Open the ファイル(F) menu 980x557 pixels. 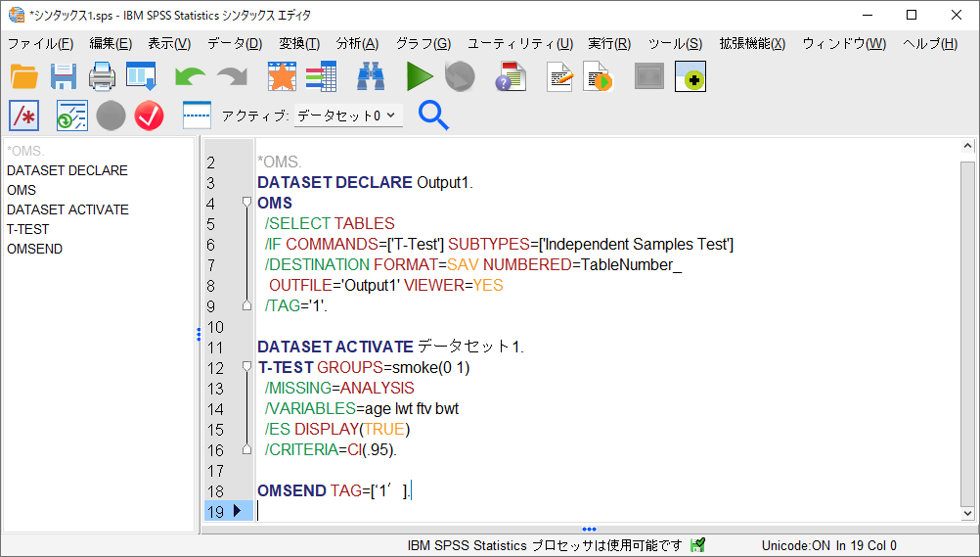click(x=40, y=44)
